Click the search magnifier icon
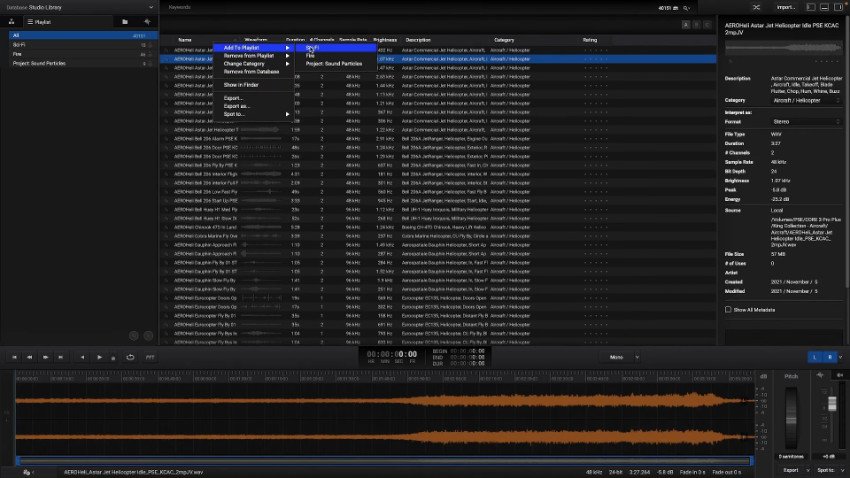This screenshot has width=850, height=478. click(x=686, y=8)
